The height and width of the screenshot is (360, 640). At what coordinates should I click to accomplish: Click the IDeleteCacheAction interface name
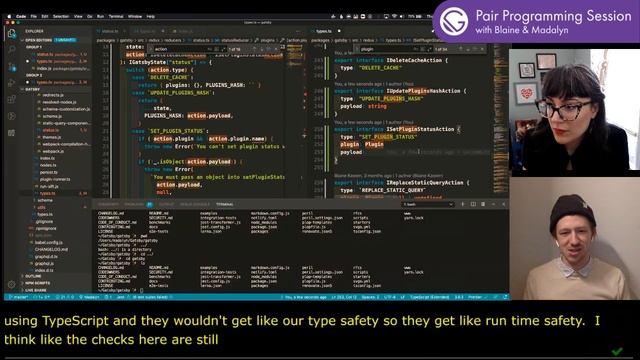tap(414, 60)
